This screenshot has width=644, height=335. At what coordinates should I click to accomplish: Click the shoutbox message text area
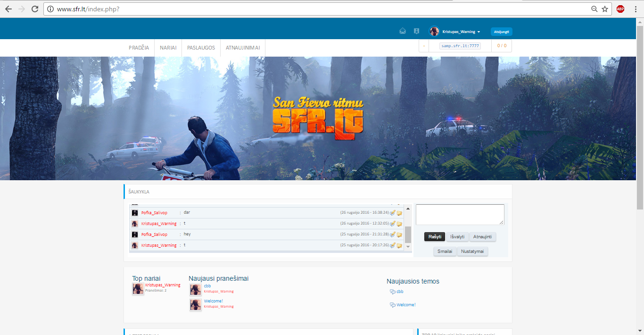[460, 215]
